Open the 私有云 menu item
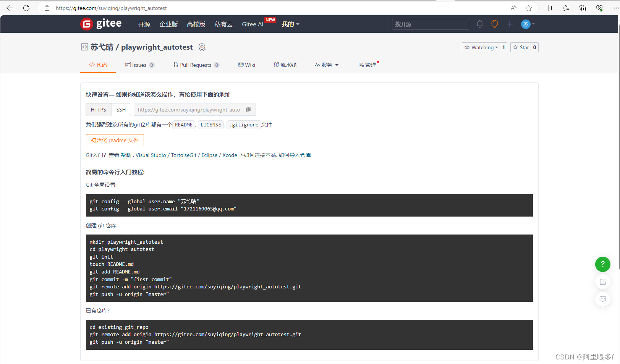This screenshot has width=620, height=364. pos(223,24)
